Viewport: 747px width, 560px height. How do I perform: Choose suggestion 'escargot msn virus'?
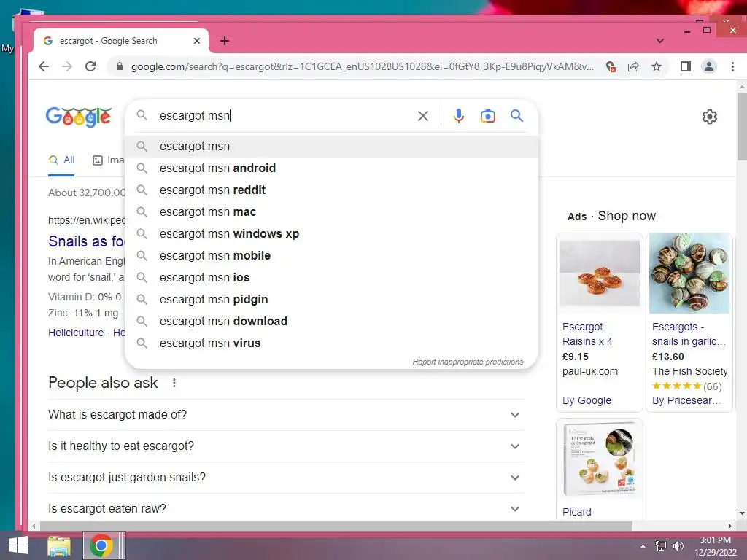pos(332,343)
